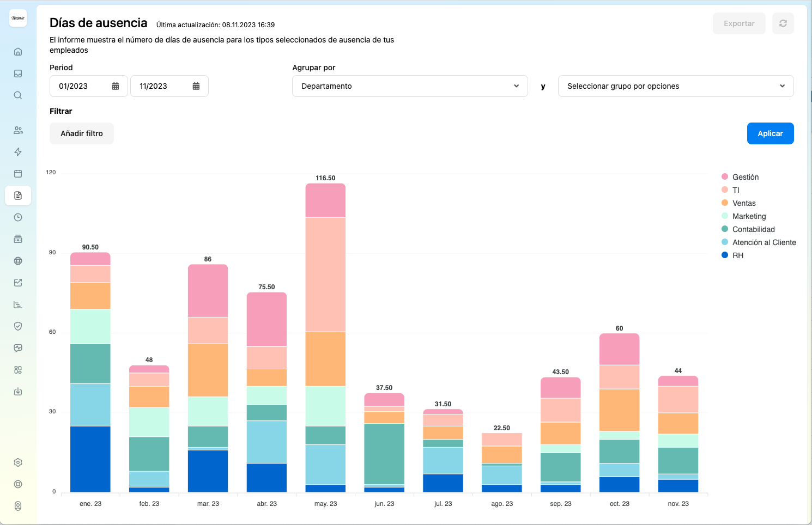Open the chart-with-arrow performance icon
The height and width of the screenshot is (525, 812).
pyautogui.click(x=18, y=283)
